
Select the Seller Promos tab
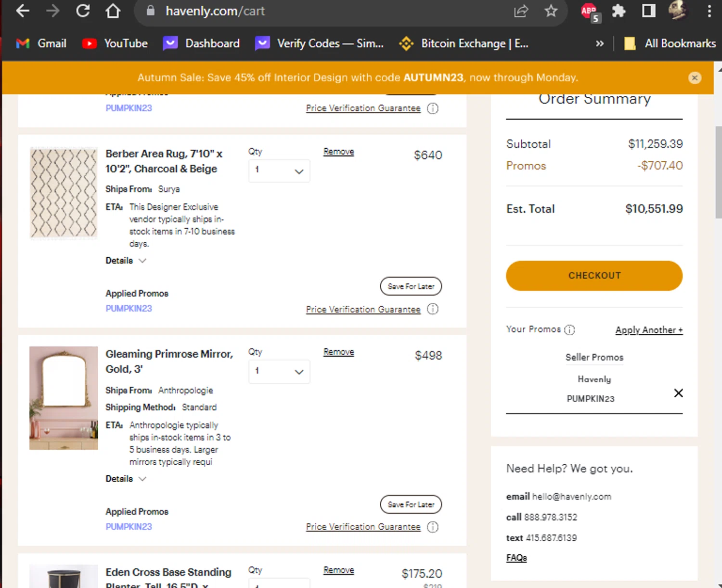[594, 357]
